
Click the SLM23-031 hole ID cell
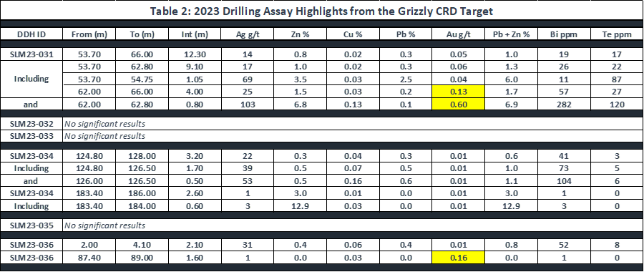pos(31,54)
